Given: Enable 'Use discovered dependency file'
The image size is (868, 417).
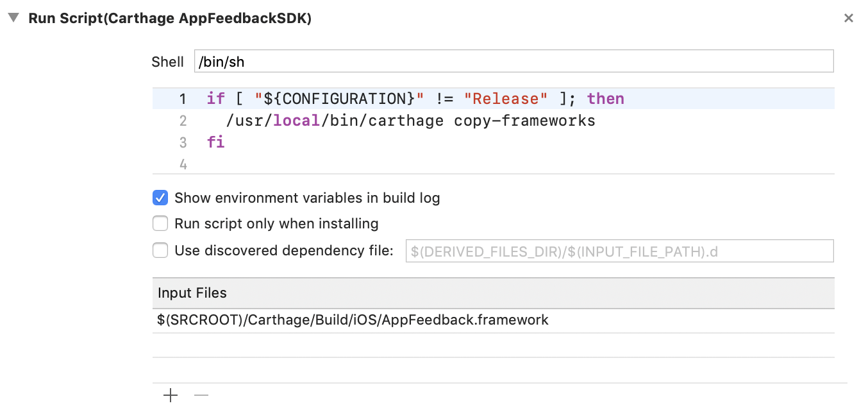Looking at the screenshot, I should [160, 250].
